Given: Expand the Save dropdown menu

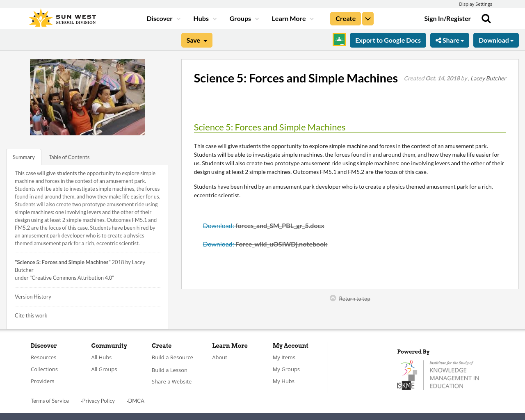Looking at the screenshot, I should coord(196,39).
